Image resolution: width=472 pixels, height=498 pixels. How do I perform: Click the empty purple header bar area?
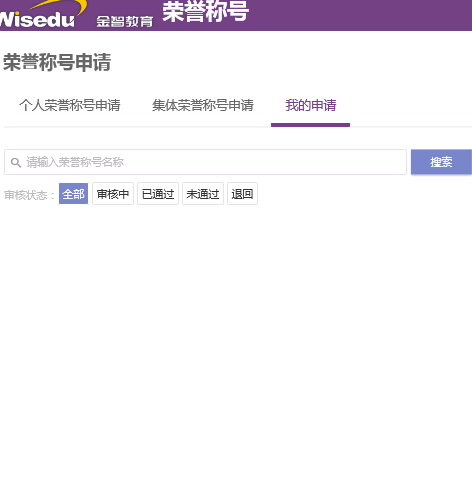coord(360,15)
